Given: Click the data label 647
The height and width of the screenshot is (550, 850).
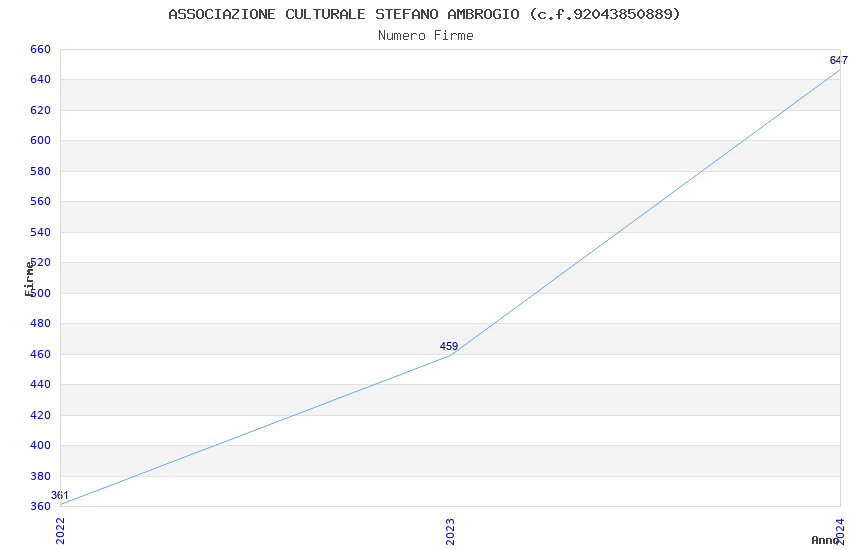Looking at the screenshot, I should point(839,60).
